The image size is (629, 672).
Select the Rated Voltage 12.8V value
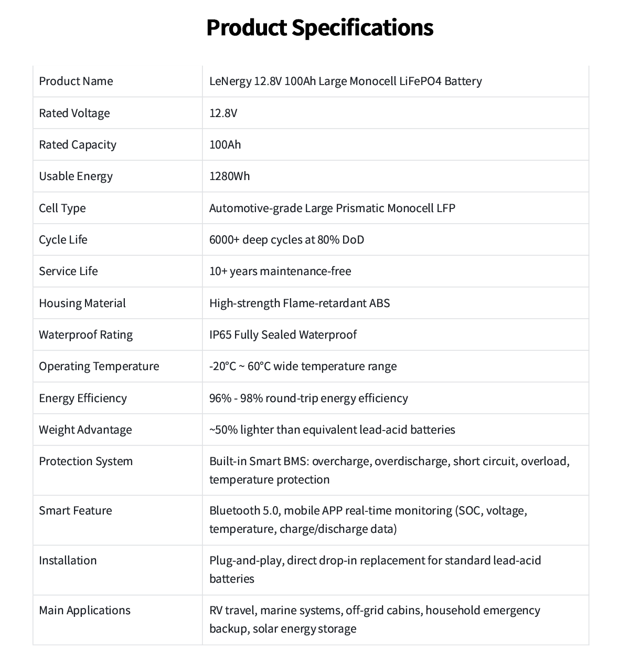[x=223, y=113]
